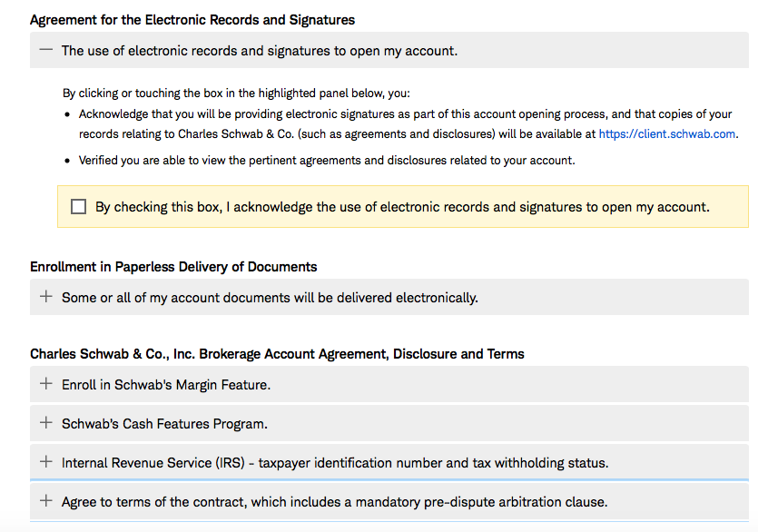Click the 'Verified you are able to view' bullet
The image size is (758, 532).
point(327,161)
